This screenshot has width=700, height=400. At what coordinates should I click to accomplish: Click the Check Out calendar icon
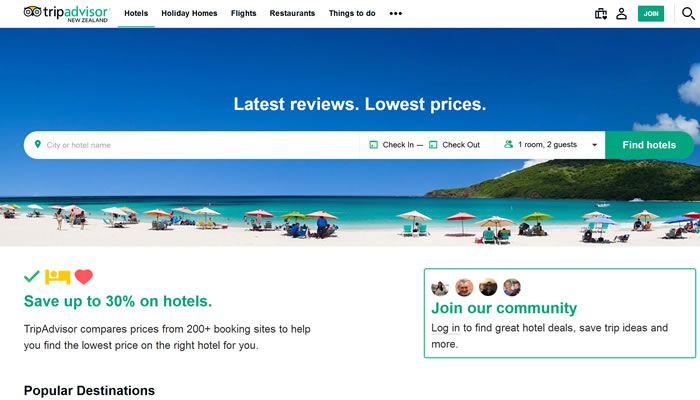[433, 145]
